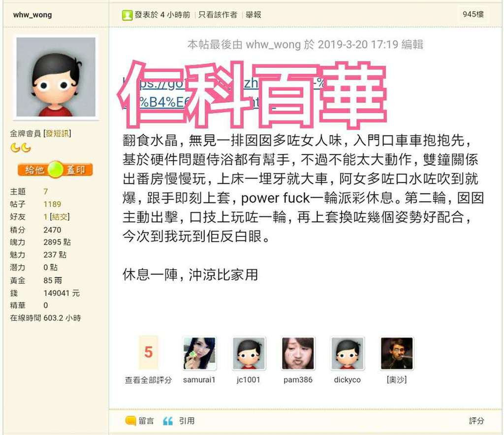Image resolution: width=504 pixels, height=435 pixels.
Task: Open whw_wong's large profile avatar
Action: click(56, 77)
